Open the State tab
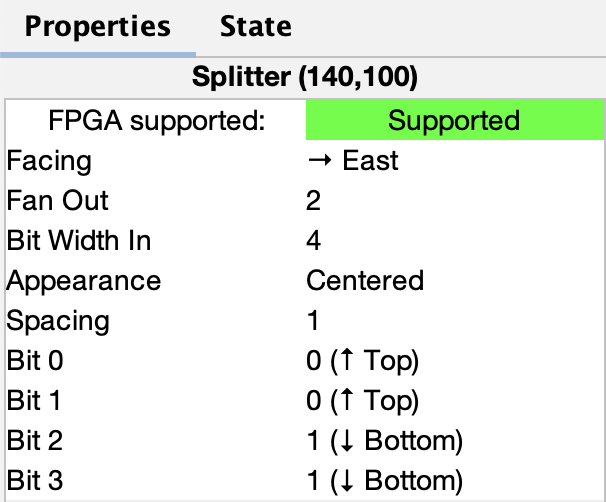606x502 pixels. tap(255, 27)
